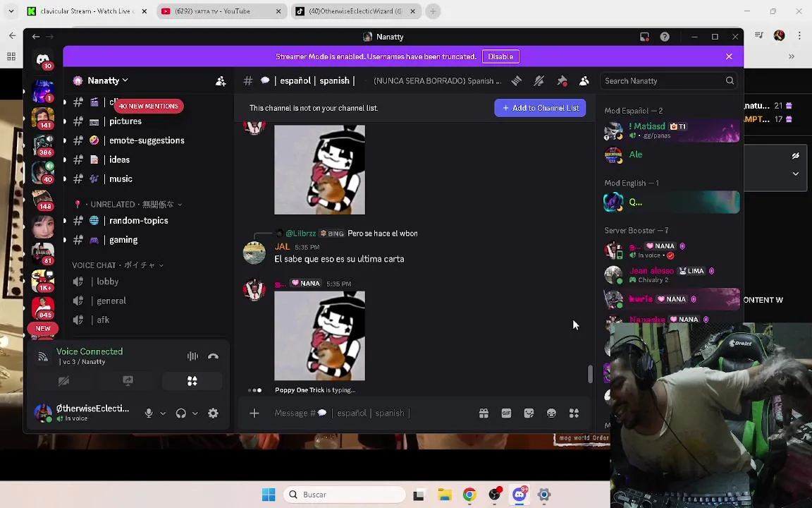Open pinned messages icon

562,81
